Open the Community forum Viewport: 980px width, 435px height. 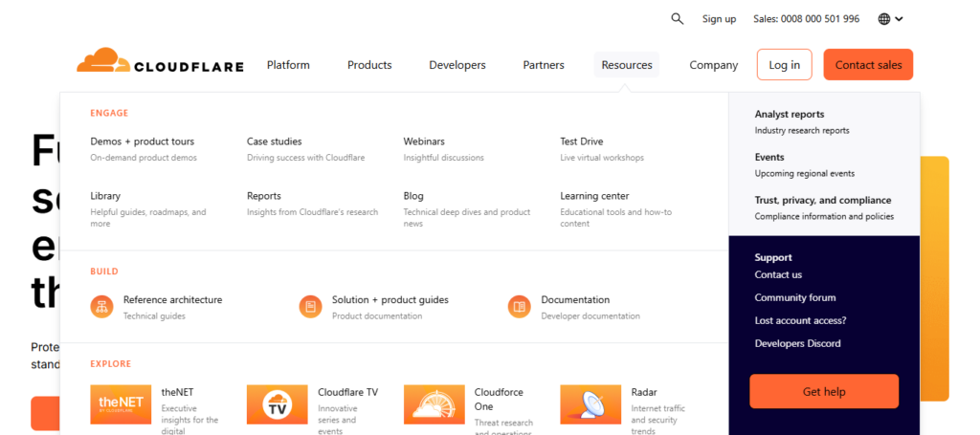click(795, 297)
